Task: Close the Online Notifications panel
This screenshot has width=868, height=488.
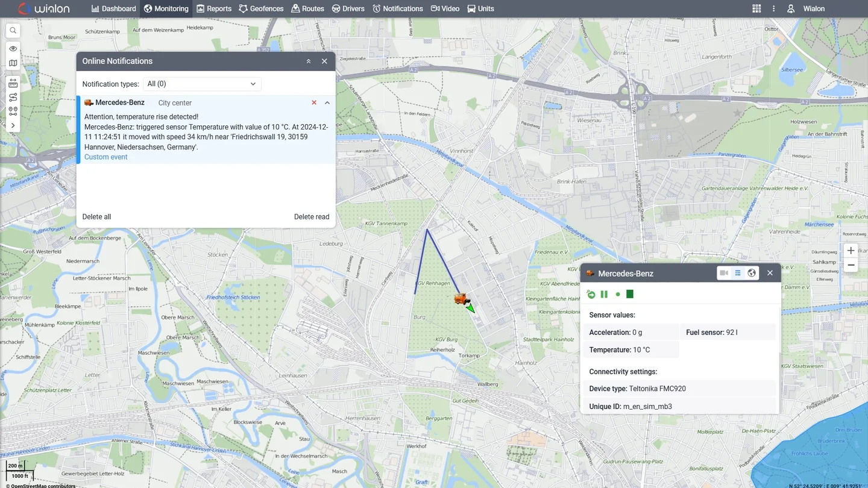Action: coord(324,61)
